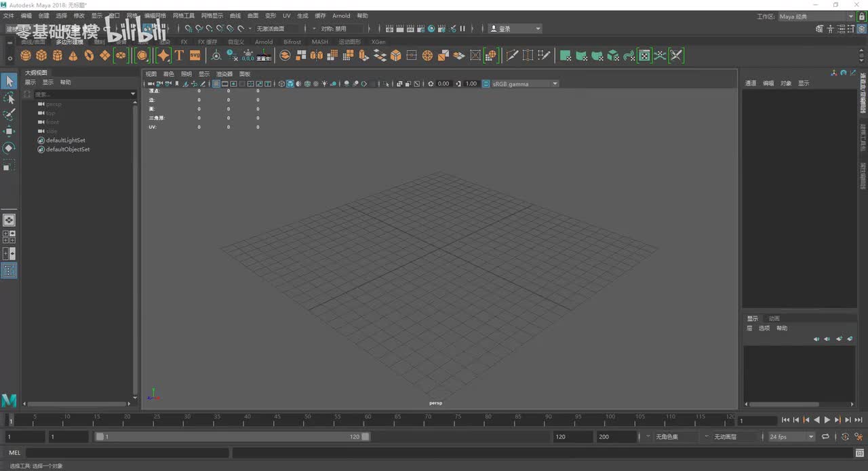
Task: Select the Paint Selection brush tool
Action: click(x=9, y=115)
